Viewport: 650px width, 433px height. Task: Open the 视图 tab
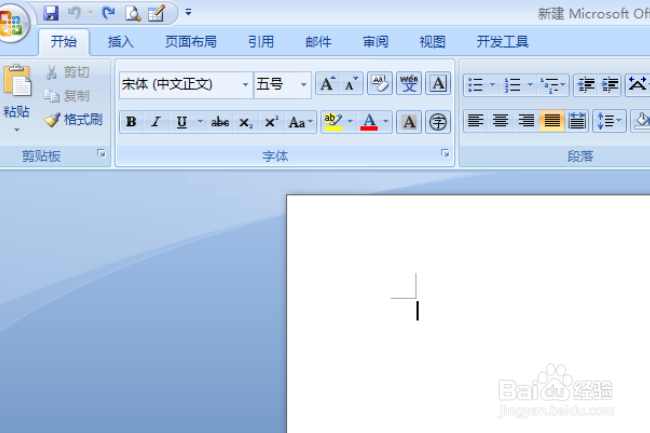(432, 42)
